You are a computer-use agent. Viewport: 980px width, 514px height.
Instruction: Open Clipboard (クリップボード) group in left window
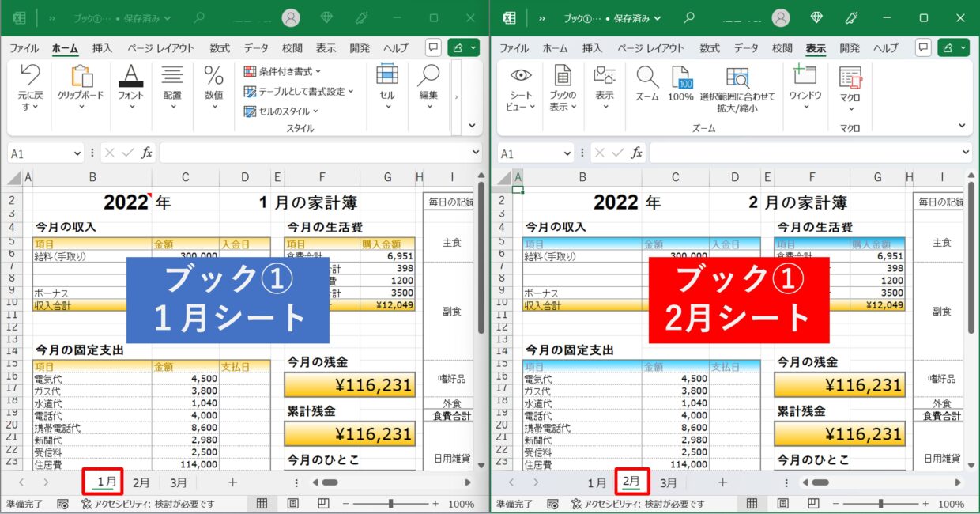tap(81, 76)
